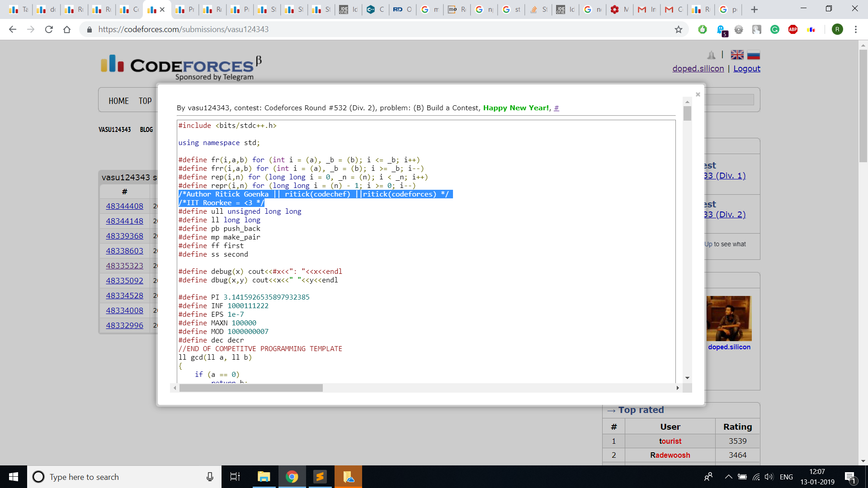The width and height of the screenshot is (868, 488).
Task: Open the Wi-Fi network tray icon
Action: click(756, 477)
